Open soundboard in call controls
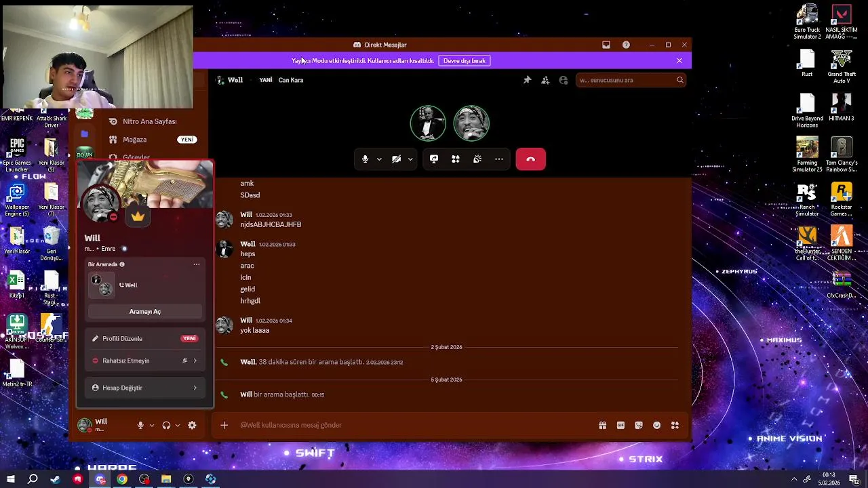 pos(477,159)
